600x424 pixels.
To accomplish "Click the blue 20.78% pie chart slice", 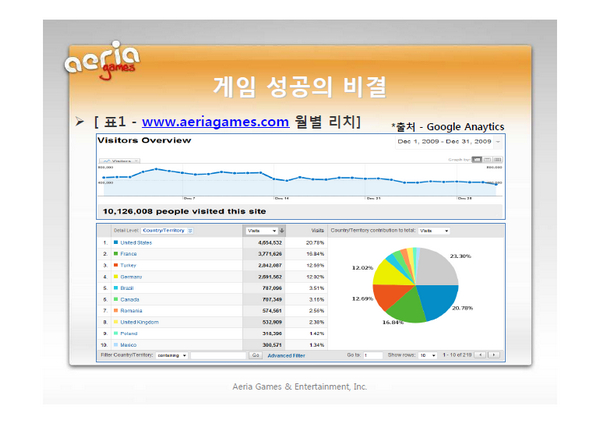I will pos(438,300).
